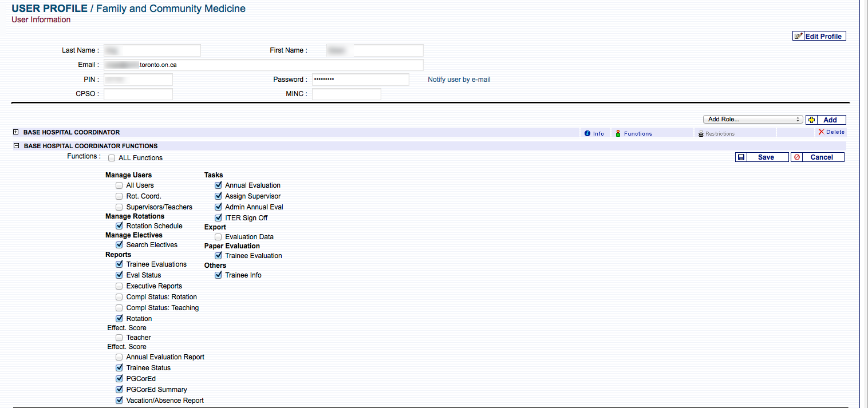Expand the Base Hospital Coordinator section
Screen dimensions: 868x408
click(x=16, y=132)
